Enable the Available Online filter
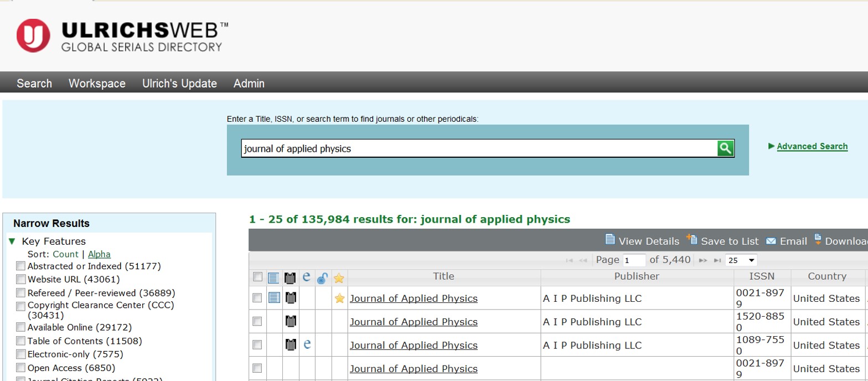The width and height of the screenshot is (868, 381). 21,327
